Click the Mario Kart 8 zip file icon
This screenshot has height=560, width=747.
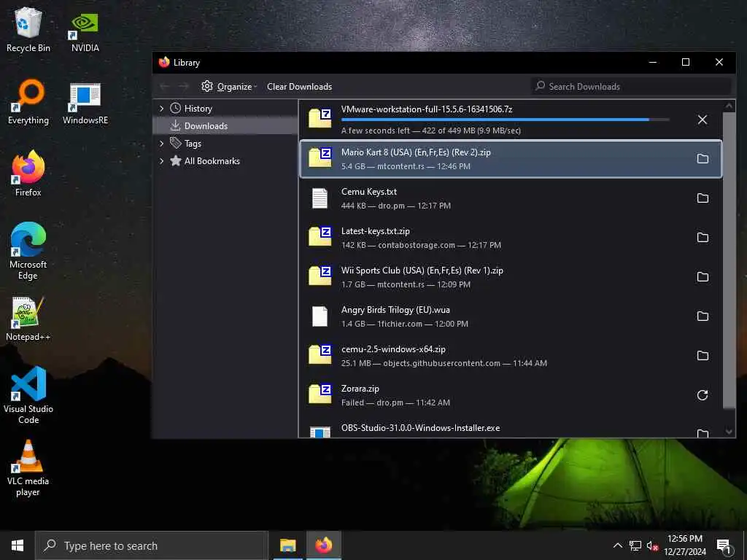pos(320,158)
